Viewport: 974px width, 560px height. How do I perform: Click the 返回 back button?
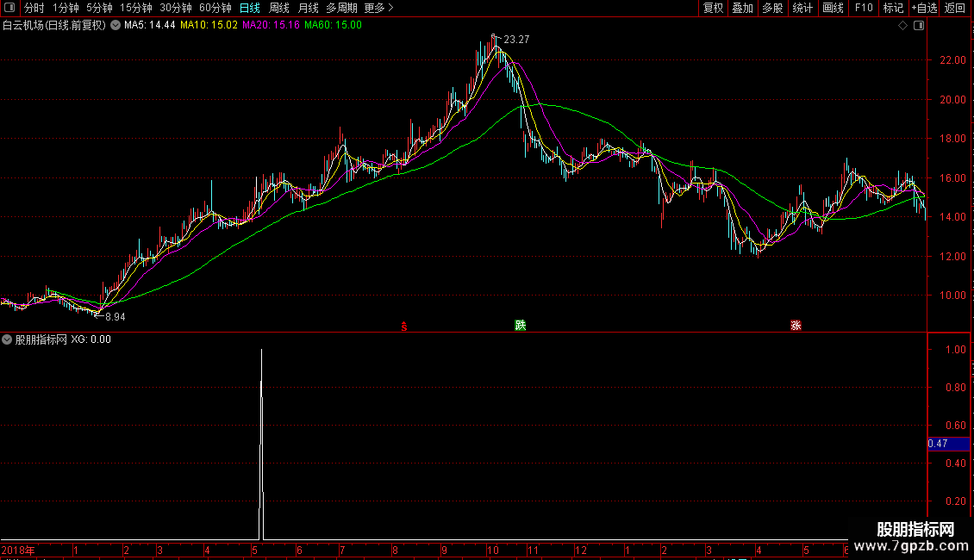(x=955, y=8)
